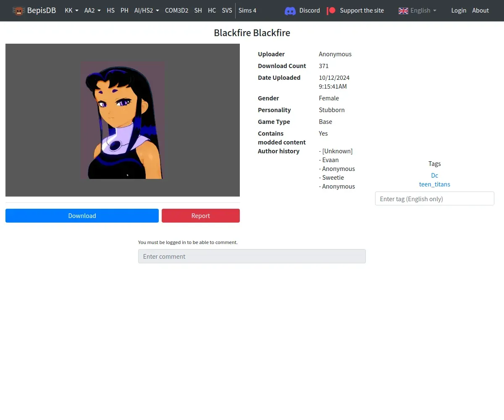Click the must be logged in notice
This screenshot has height=420, width=504.
(188, 242)
